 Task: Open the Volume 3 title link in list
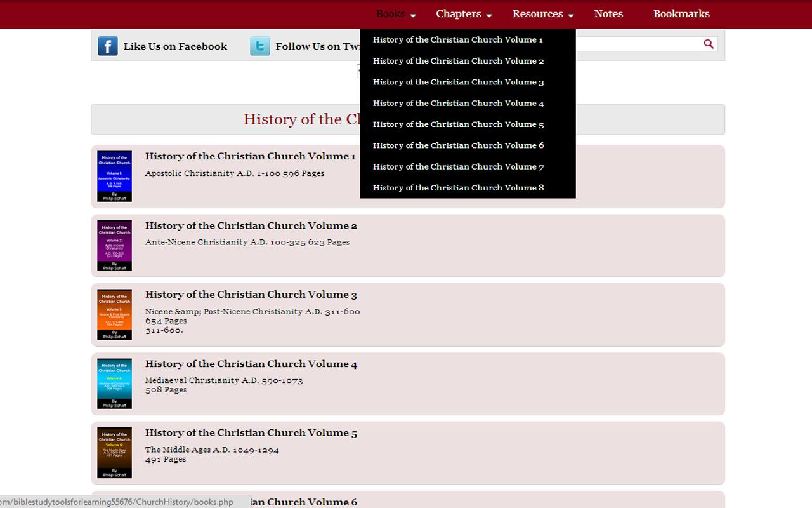[251, 295]
